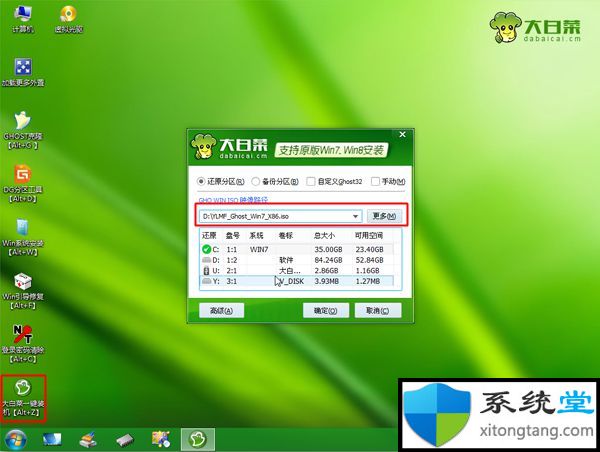Image resolution: width=600 pixels, height=452 pixels.
Task: Click the 总大小 column header
Action: (x=324, y=235)
